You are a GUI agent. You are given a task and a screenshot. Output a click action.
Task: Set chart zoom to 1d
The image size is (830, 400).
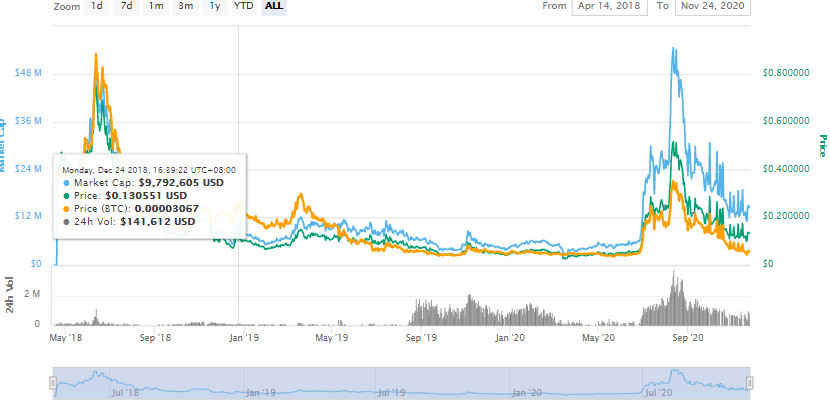coord(96,6)
